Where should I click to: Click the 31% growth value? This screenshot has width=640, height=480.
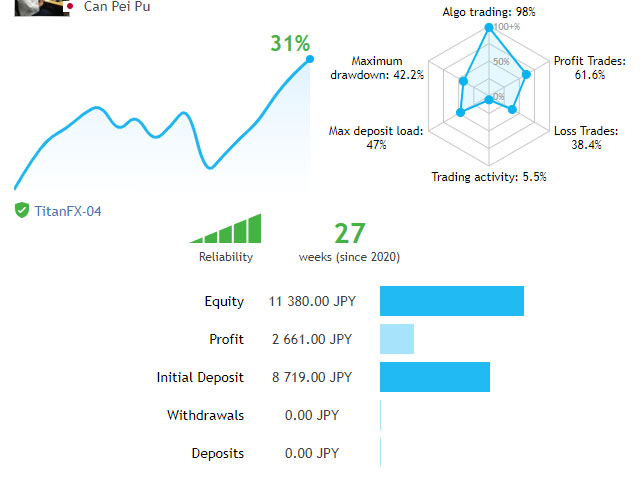coord(290,43)
